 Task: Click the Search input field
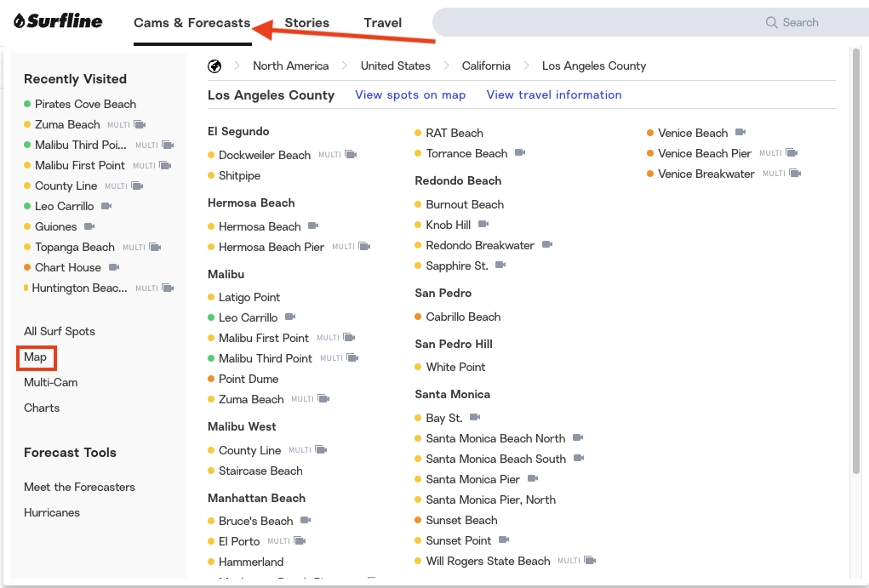(x=650, y=23)
